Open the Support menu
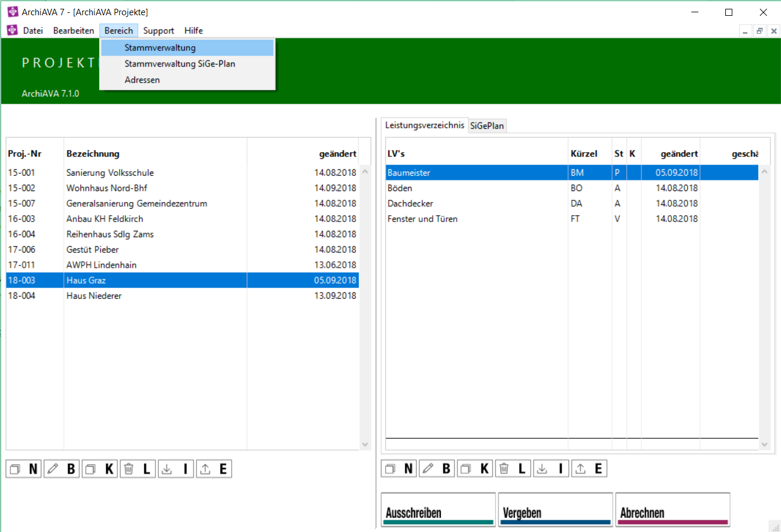 point(158,30)
